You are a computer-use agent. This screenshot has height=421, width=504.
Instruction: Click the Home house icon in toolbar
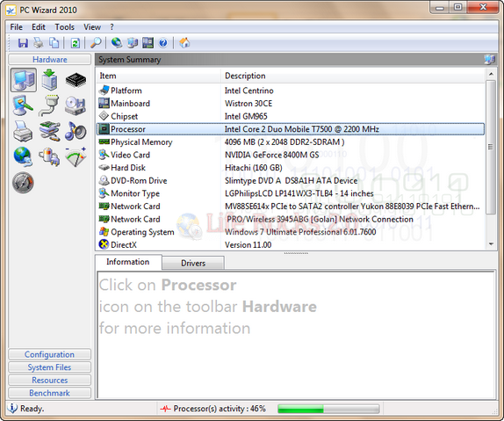tap(184, 43)
